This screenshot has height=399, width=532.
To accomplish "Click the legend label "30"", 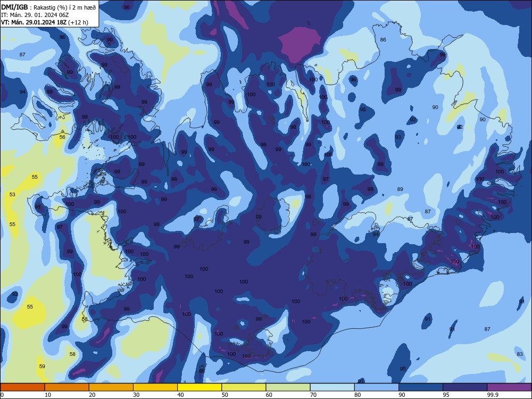I will tap(136, 395).
